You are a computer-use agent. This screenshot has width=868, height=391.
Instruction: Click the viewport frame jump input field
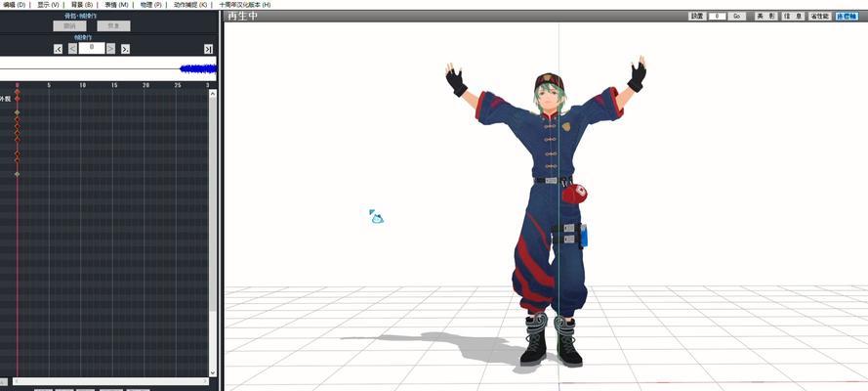click(x=718, y=16)
